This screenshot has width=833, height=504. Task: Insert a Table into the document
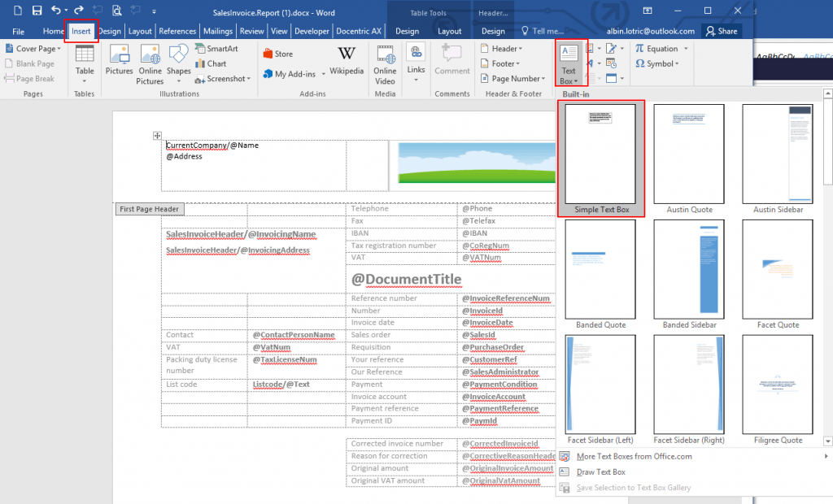84,61
